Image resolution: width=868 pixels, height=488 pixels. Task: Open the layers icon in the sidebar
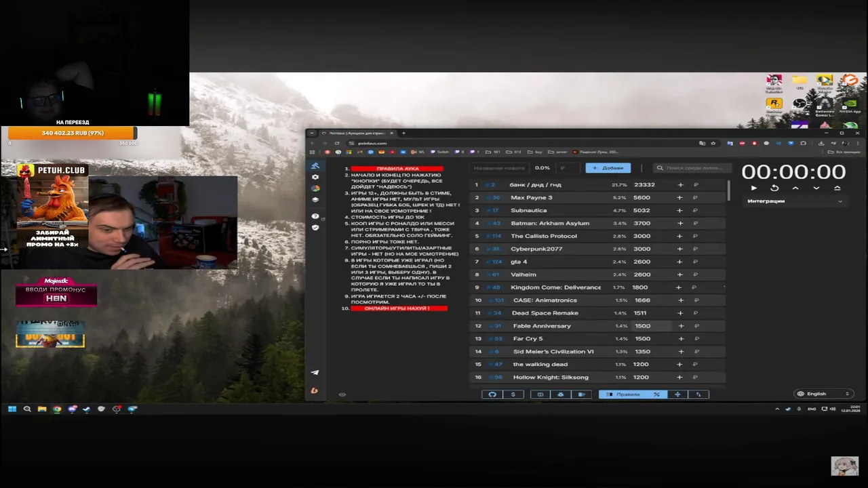[x=315, y=200]
